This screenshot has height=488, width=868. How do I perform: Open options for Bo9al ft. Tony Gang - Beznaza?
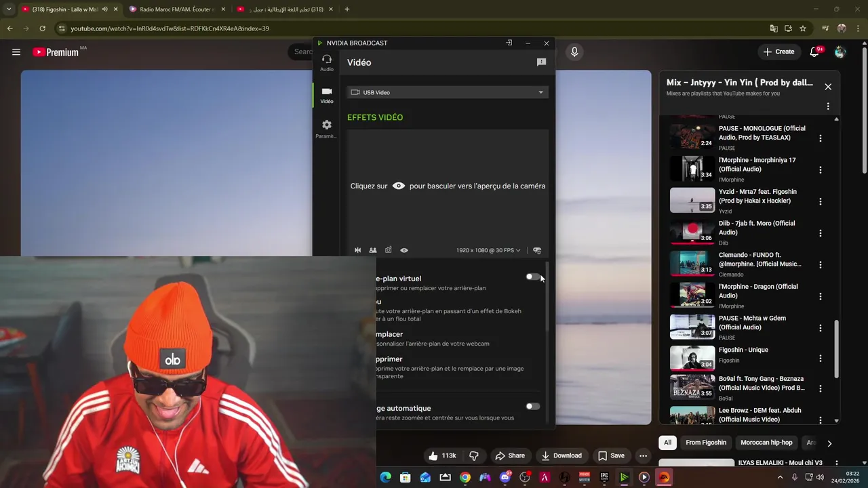(821, 388)
